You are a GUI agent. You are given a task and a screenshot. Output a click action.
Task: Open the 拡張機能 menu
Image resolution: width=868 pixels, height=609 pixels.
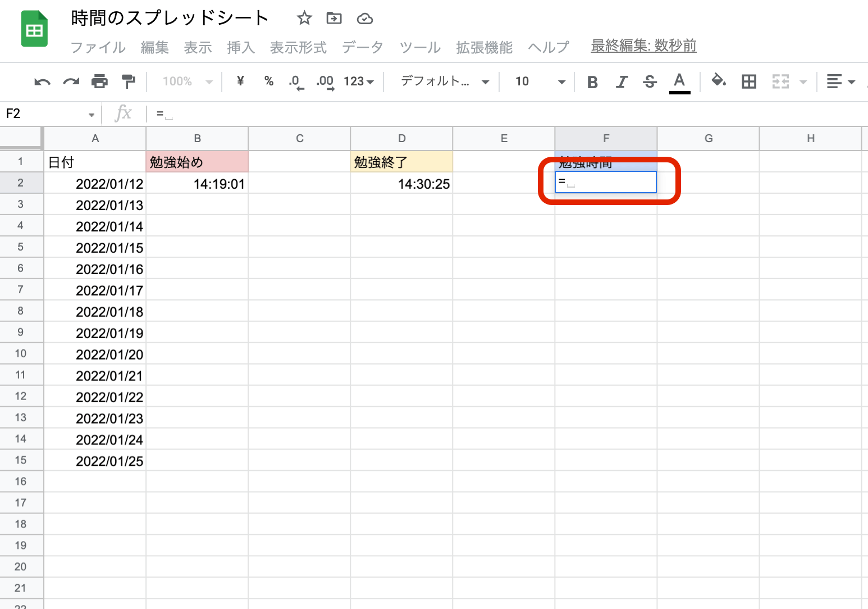[484, 47]
